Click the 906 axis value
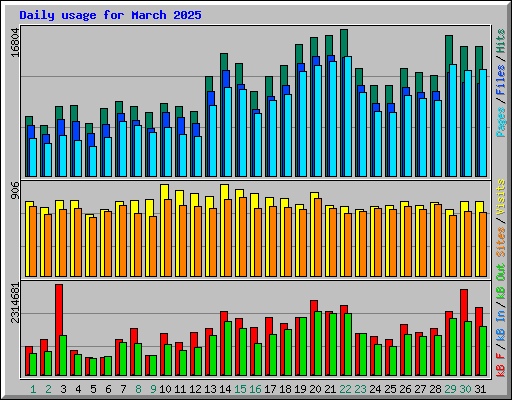 15,190
